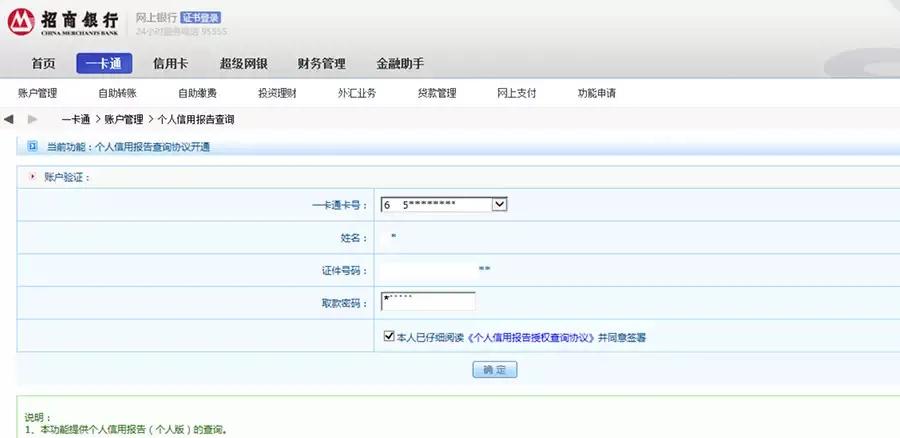Click the 一卡通 breadcrumb link

tap(76, 120)
